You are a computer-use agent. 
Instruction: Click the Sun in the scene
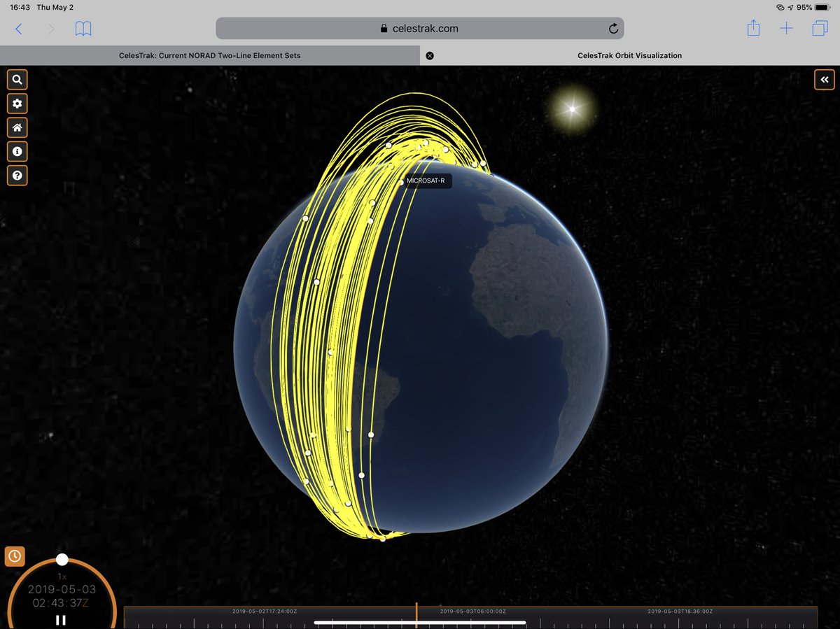pyautogui.click(x=573, y=108)
